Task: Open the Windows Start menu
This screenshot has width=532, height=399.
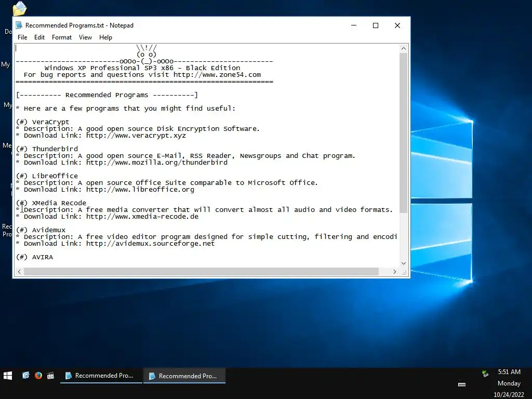Action: click(8, 376)
